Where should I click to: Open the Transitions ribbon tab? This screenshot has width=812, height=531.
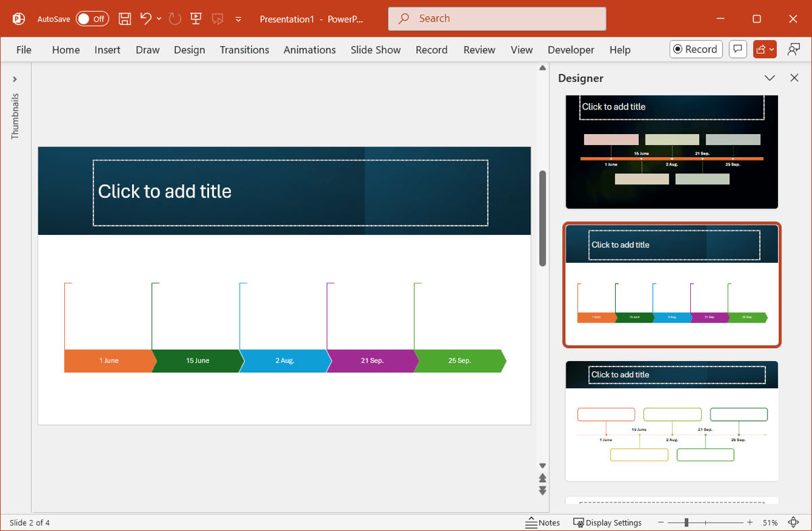244,49
